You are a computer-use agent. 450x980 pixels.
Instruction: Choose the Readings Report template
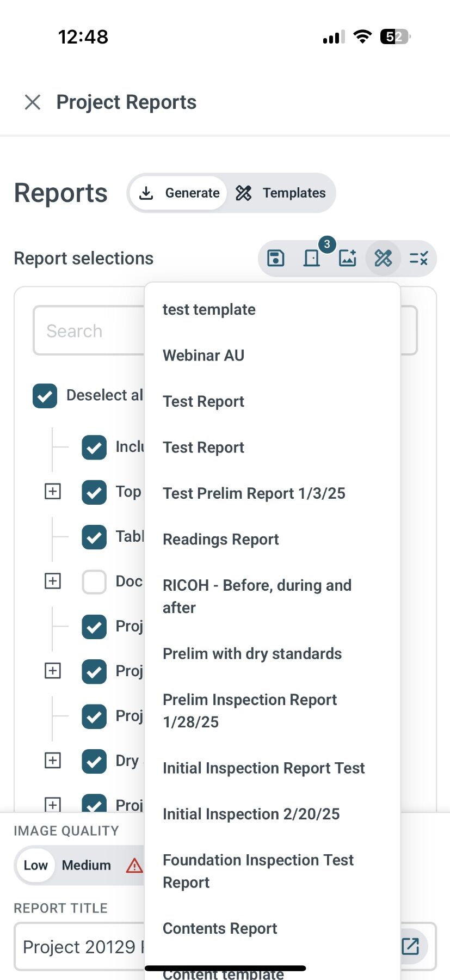click(x=220, y=540)
